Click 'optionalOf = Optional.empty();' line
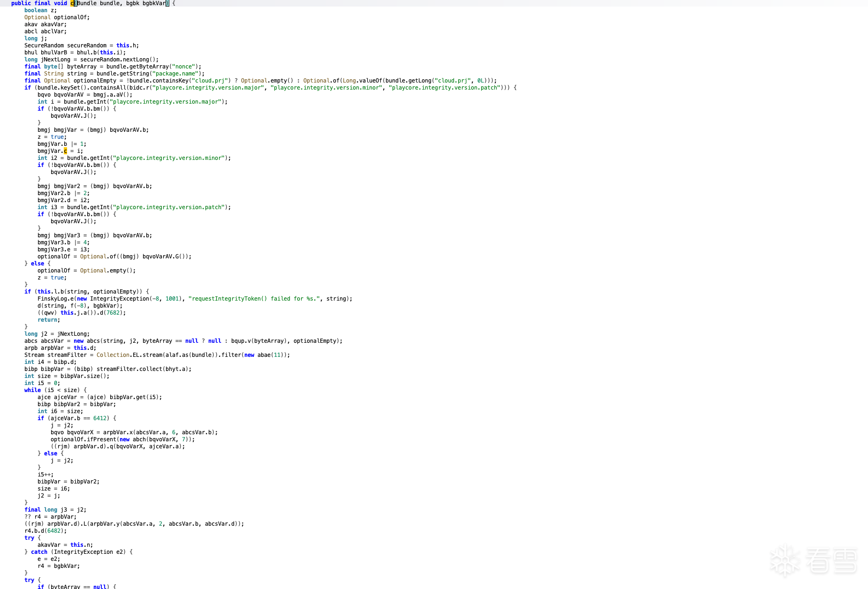 (x=86, y=271)
